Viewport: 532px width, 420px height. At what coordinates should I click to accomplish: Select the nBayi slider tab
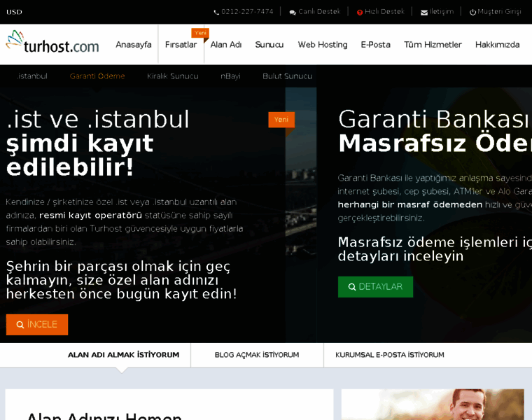[230, 76]
